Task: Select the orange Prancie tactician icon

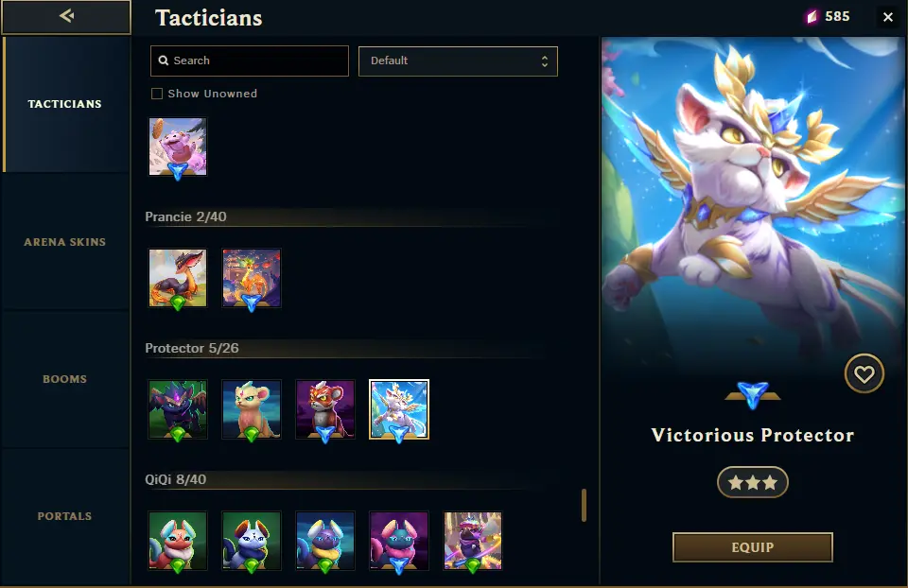Action: [178, 278]
